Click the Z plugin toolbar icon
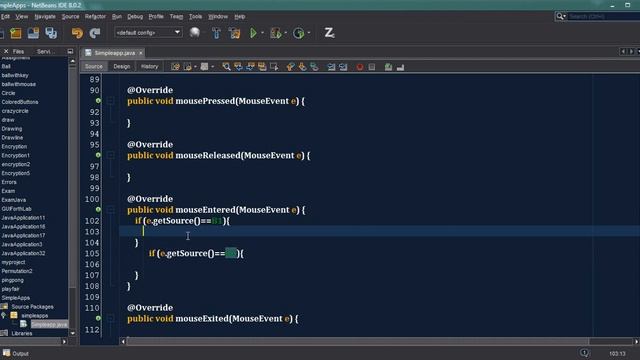 (x=329, y=33)
